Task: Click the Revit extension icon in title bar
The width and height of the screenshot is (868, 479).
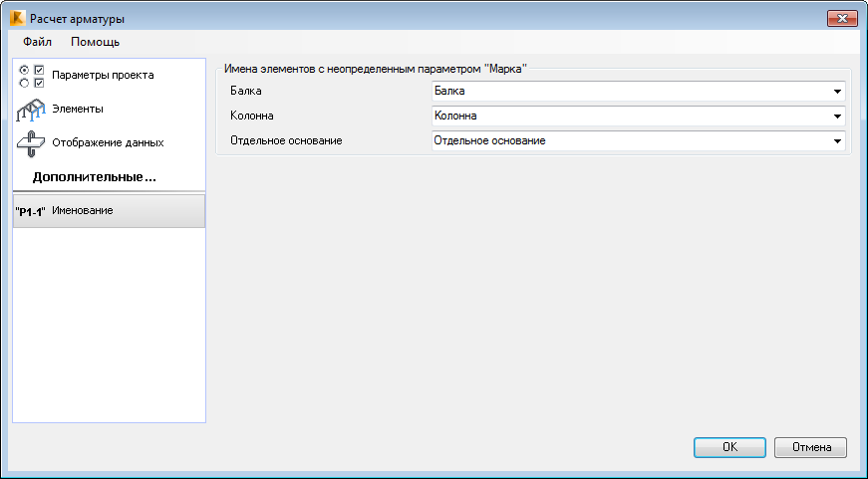Action: point(18,18)
